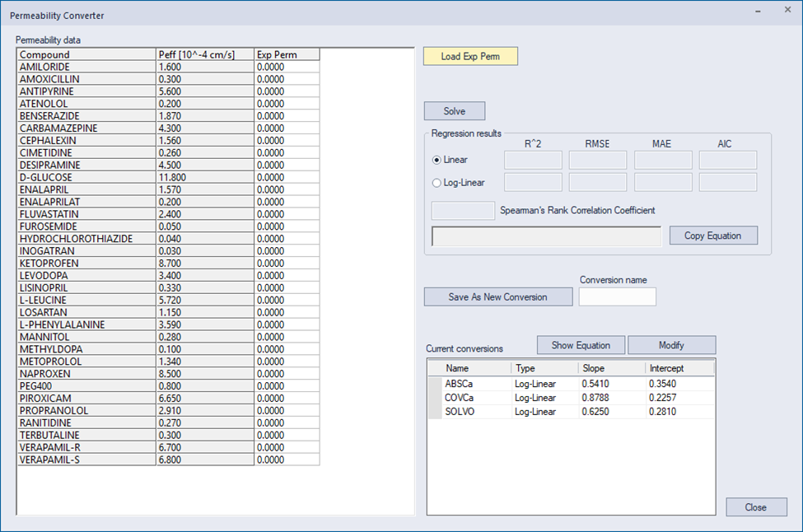This screenshot has height=532, width=803.
Task: Select the ABSCa conversion row
Action: [x=571, y=384]
